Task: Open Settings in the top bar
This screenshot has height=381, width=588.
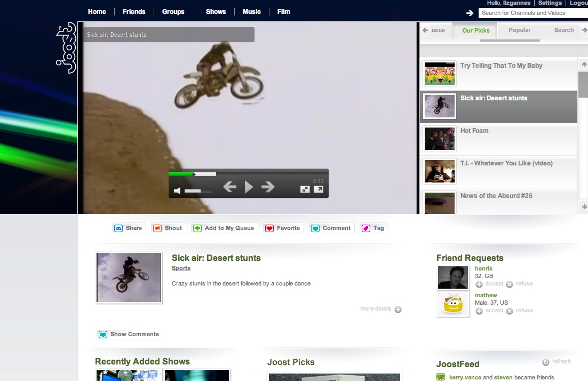Action: point(550,3)
